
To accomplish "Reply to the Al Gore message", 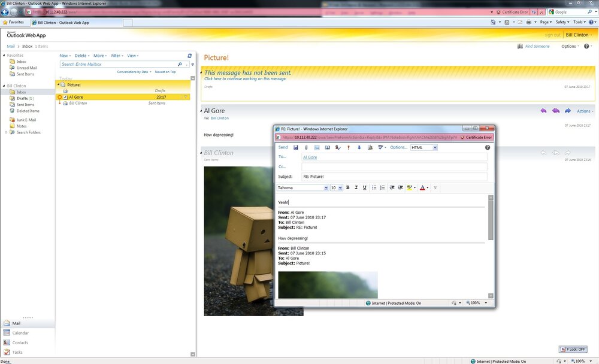I will point(544,111).
